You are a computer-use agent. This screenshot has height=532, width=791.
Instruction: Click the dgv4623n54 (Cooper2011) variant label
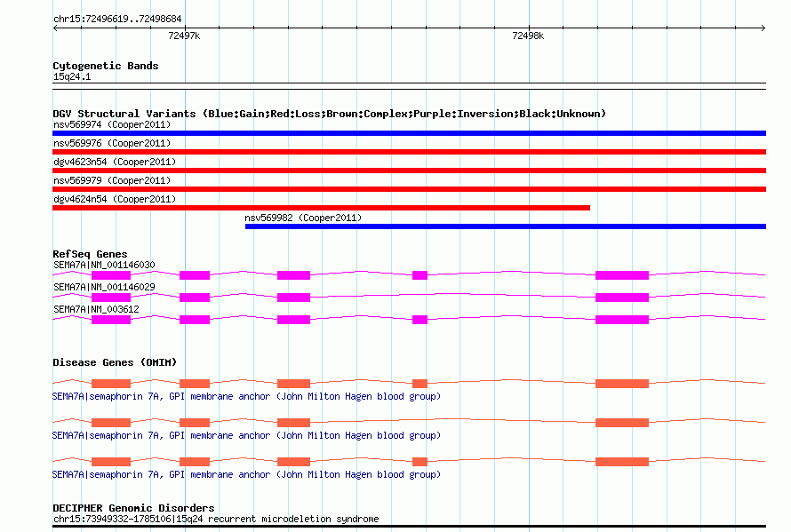click(115, 162)
